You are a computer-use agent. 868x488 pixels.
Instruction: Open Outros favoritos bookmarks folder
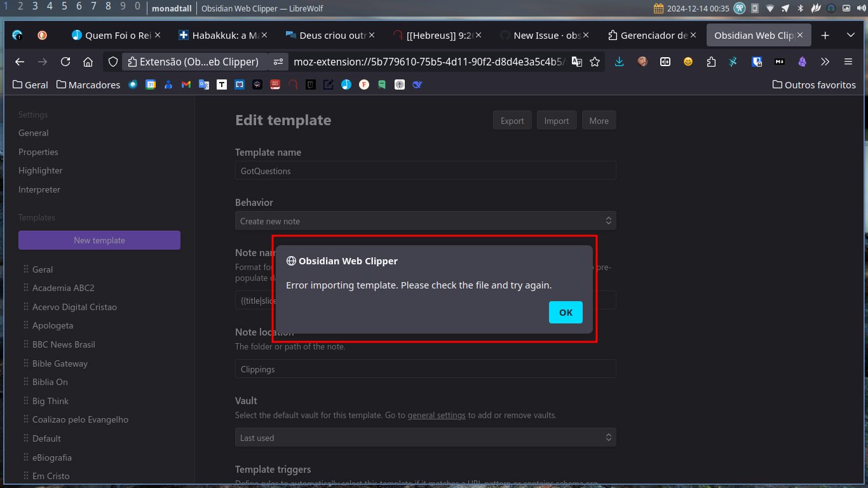pyautogui.click(x=814, y=85)
